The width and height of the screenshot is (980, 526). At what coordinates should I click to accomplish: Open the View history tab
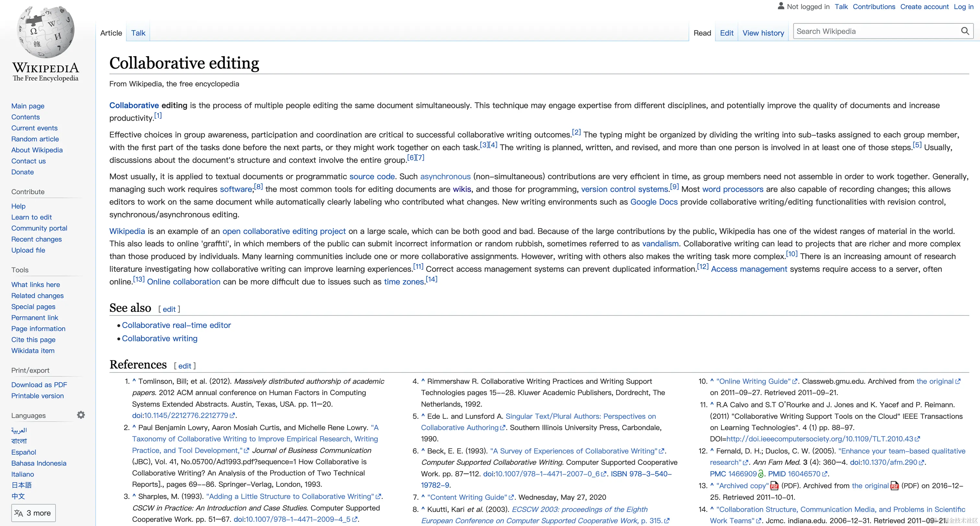tap(763, 33)
